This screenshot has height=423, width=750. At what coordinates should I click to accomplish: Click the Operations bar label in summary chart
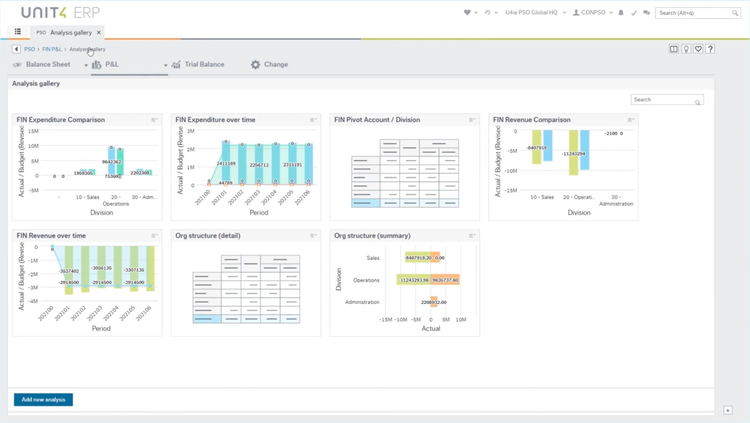(x=366, y=280)
